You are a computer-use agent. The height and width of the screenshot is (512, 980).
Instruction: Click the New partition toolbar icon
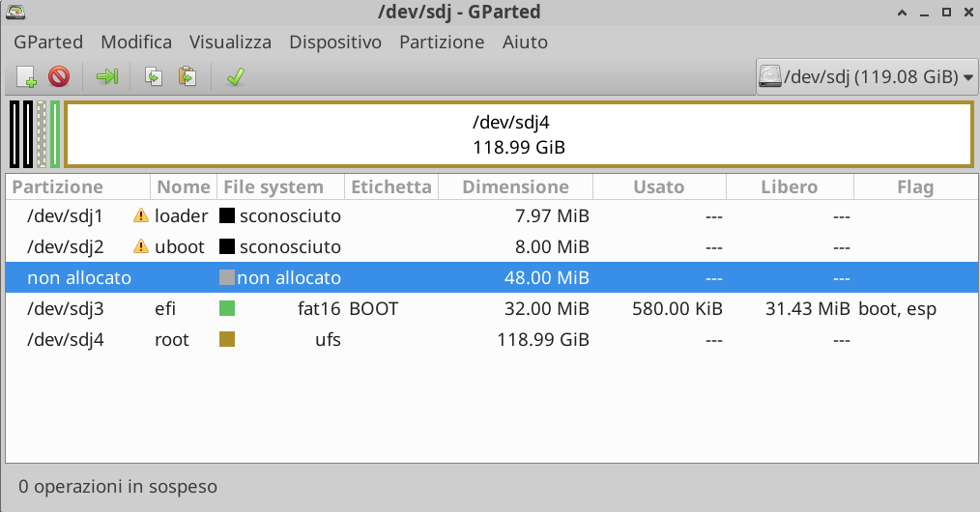(26, 76)
